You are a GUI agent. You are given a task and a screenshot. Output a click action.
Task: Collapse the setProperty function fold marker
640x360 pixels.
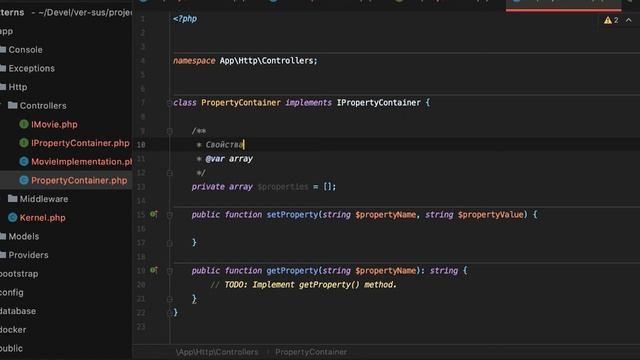169,215
